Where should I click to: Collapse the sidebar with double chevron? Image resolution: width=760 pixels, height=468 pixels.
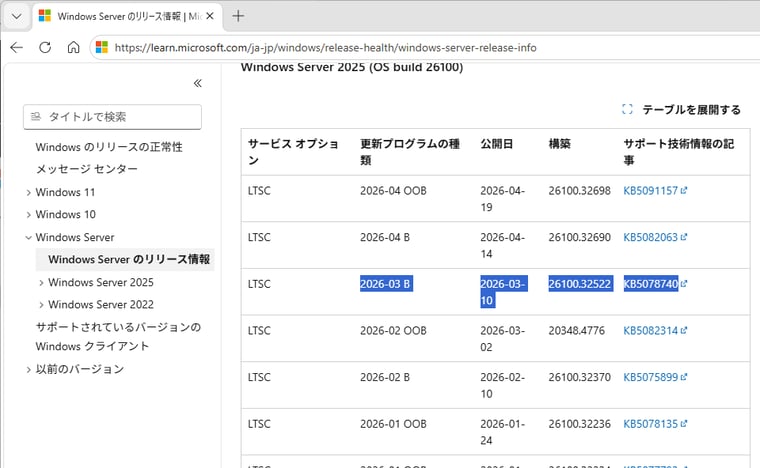tap(198, 83)
